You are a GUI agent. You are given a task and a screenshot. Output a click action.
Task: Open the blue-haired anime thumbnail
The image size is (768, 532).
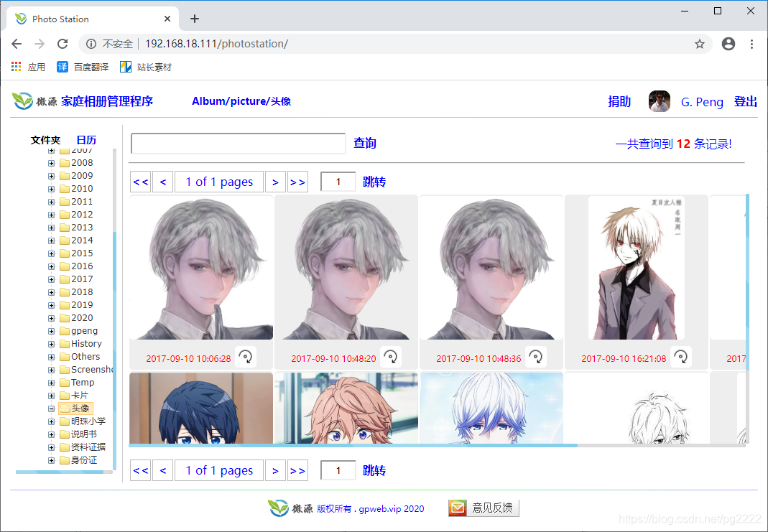tap(201, 409)
